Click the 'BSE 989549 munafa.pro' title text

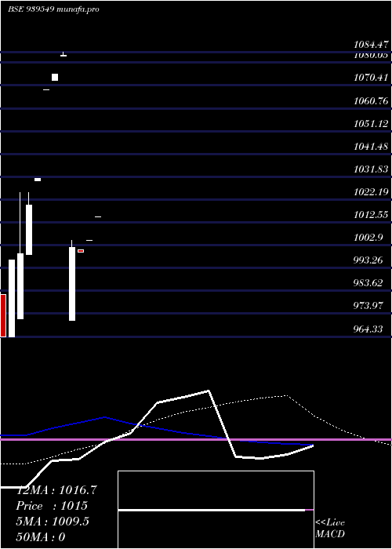tap(53, 9)
